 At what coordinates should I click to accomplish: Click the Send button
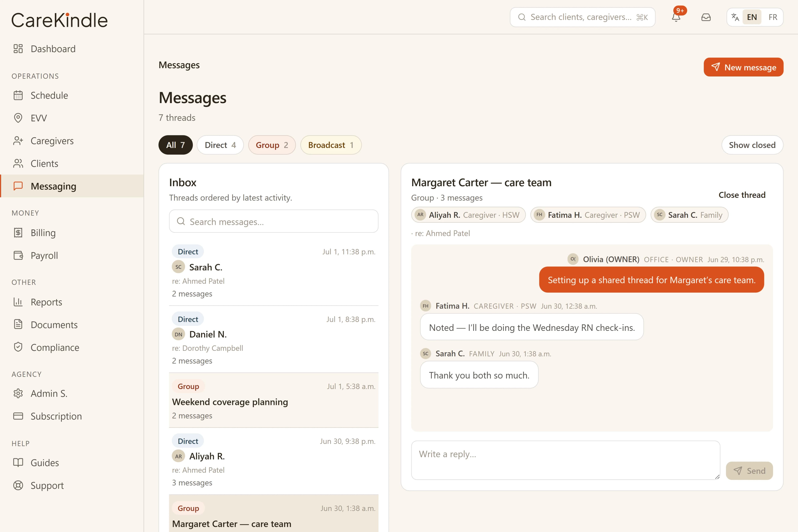click(x=749, y=470)
